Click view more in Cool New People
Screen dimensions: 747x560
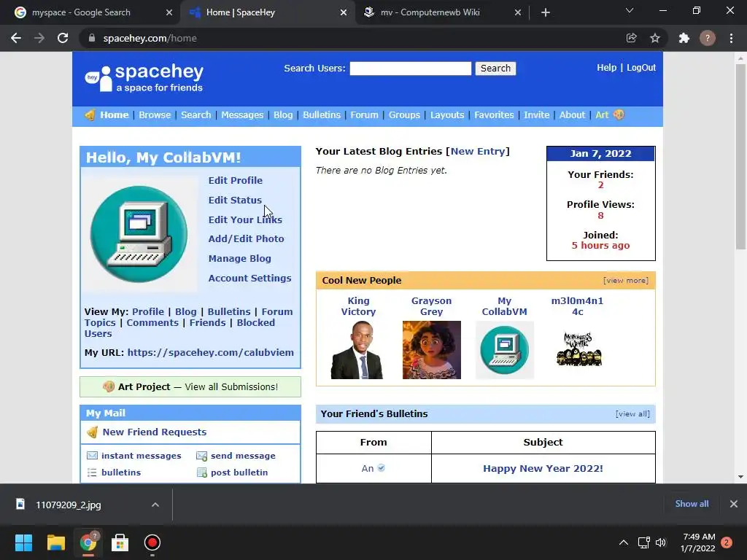[625, 281]
